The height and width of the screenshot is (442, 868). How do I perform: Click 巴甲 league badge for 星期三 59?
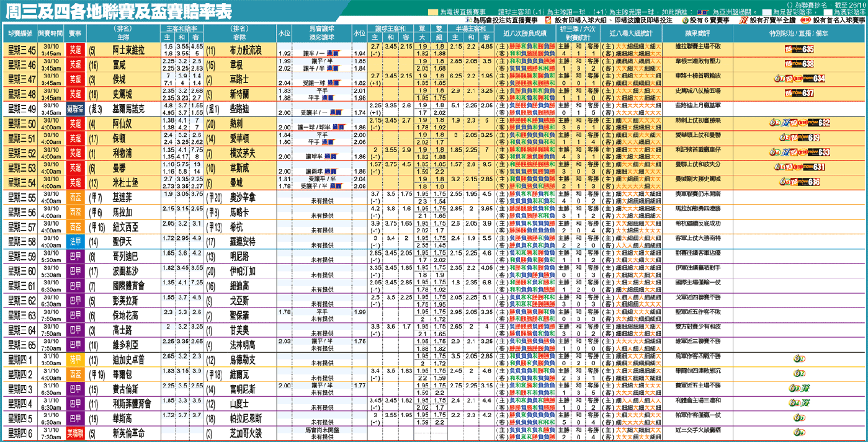click(x=75, y=256)
